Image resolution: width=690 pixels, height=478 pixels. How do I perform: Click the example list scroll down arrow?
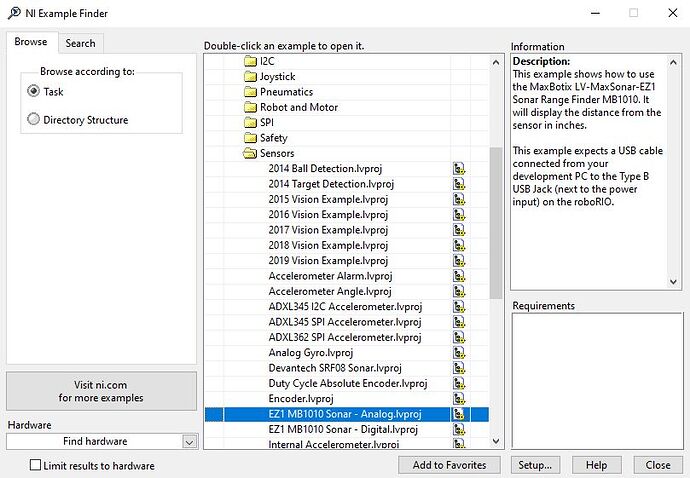496,441
